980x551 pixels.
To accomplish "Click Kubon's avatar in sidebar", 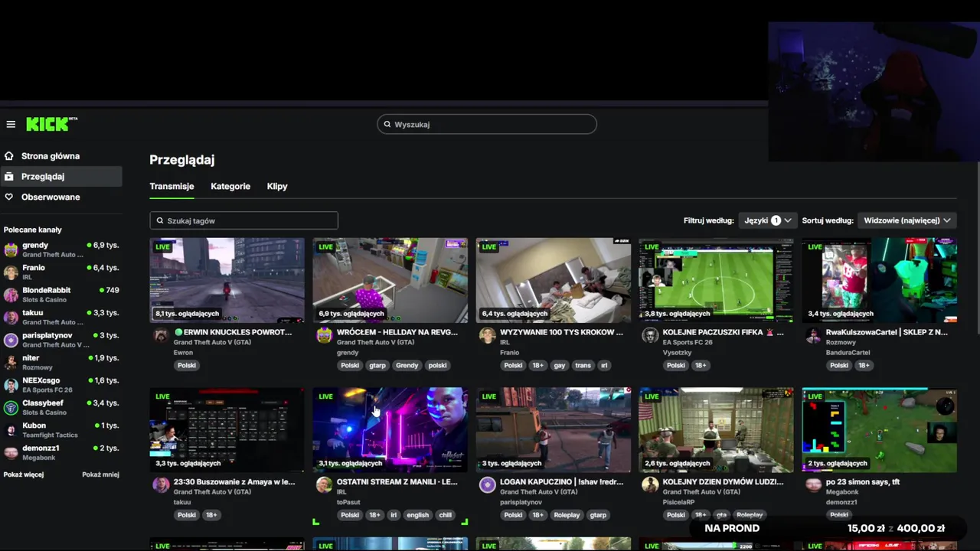I will 11,430.
